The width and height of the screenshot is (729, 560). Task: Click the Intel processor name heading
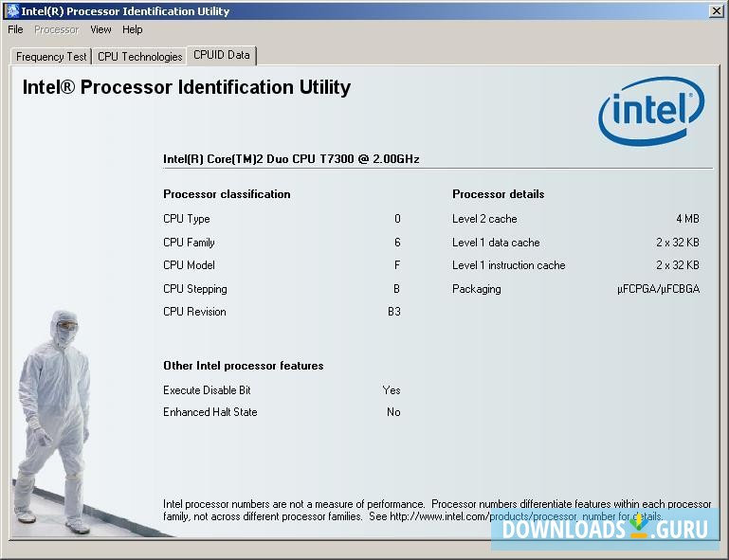tap(291, 159)
